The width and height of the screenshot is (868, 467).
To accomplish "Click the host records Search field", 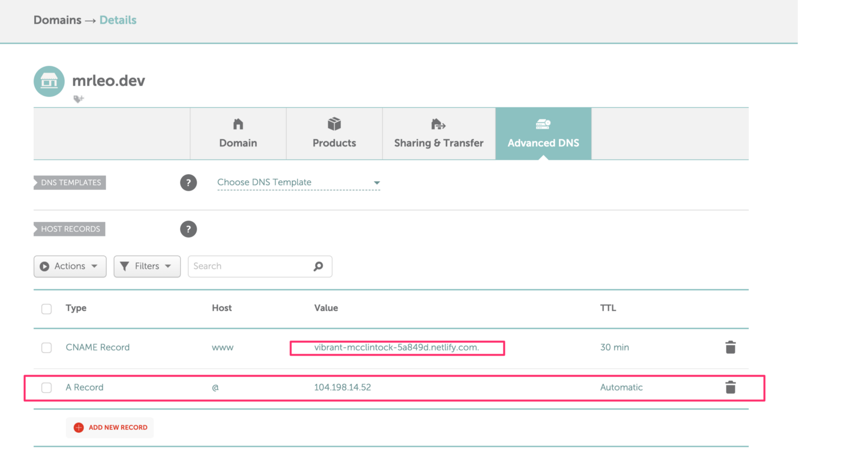I will point(260,266).
